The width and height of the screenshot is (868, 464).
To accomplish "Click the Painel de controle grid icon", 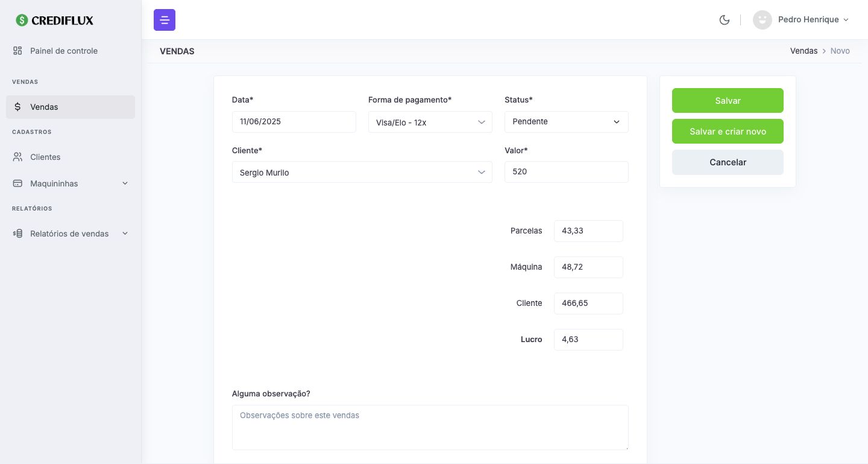I will [x=17, y=51].
